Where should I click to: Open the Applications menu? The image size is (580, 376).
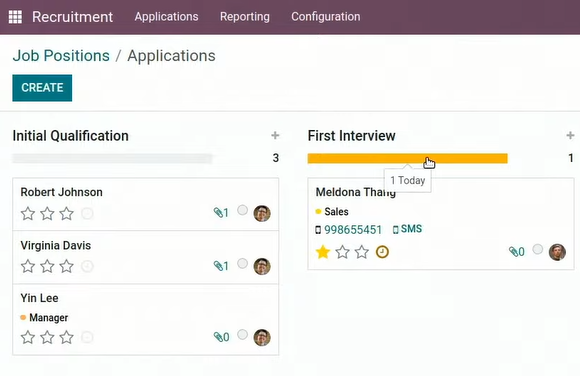[x=166, y=17]
